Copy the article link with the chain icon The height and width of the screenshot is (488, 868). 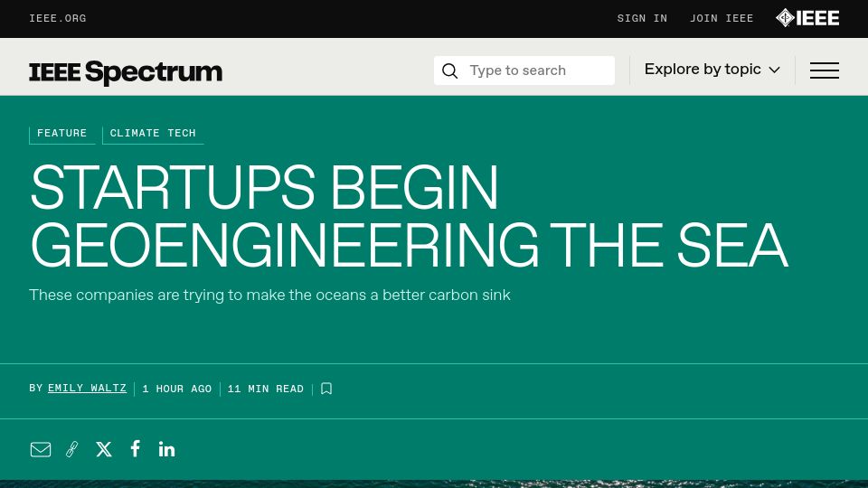click(x=72, y=449)
